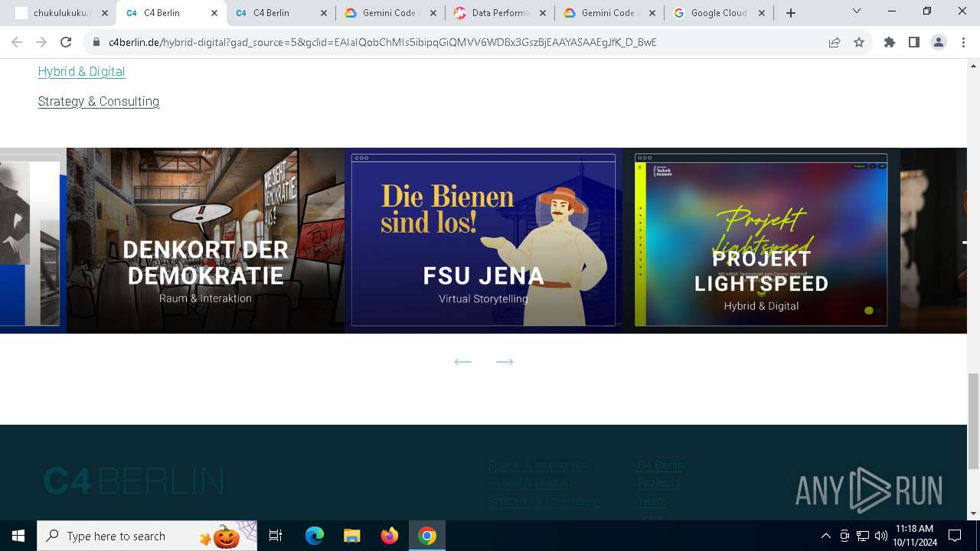Launch Firefox from the taskbar
Image resolution: width=980 pixels, height=551 pixels.
coord(390,536)
